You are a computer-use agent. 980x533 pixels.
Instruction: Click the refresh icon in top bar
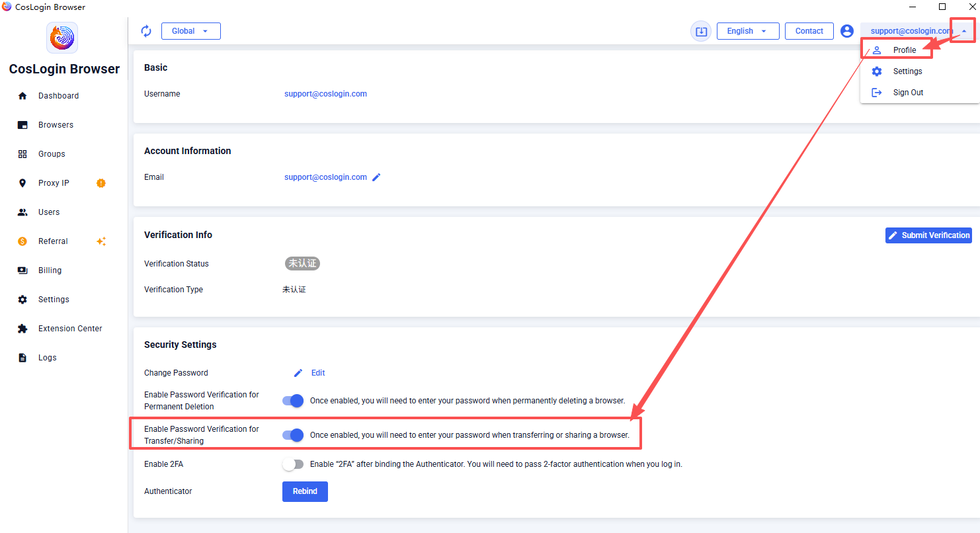[146, 31]
